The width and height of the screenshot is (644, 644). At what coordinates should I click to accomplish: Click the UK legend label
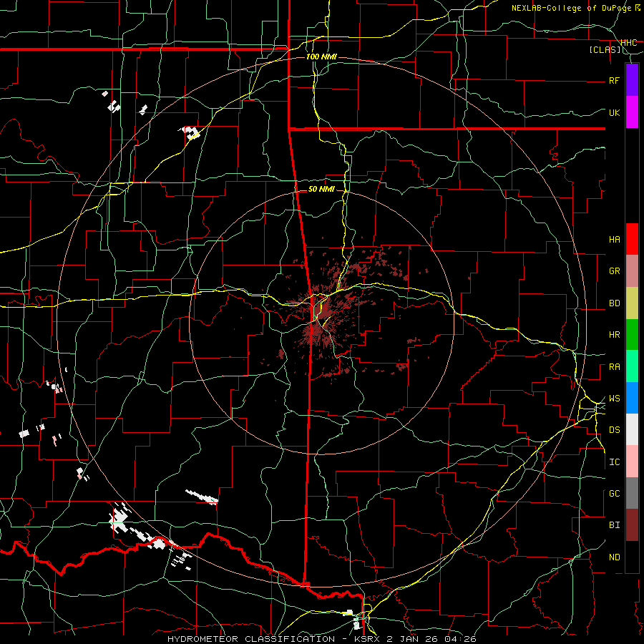(614, 112)
